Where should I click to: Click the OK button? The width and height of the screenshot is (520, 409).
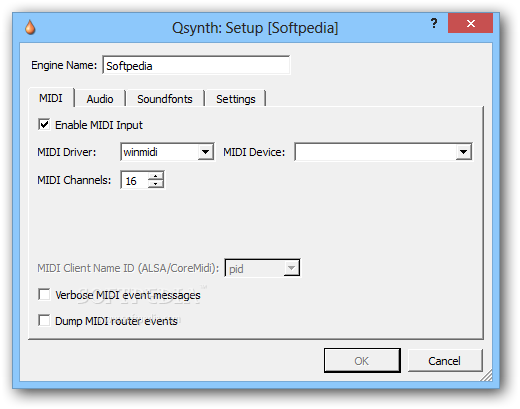click(362, 361)
